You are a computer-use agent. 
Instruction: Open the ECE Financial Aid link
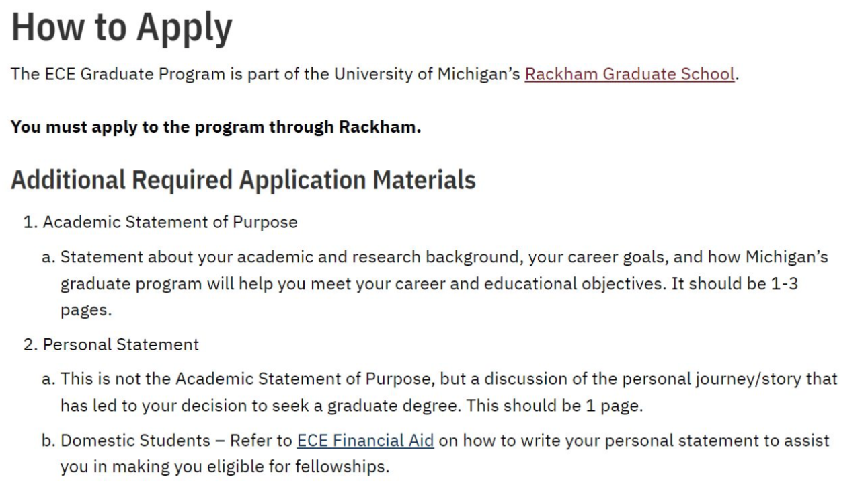point(365,441)
